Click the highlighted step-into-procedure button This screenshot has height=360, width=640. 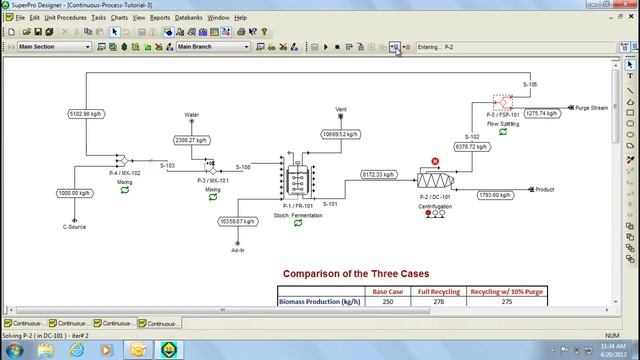pos(394,47)
